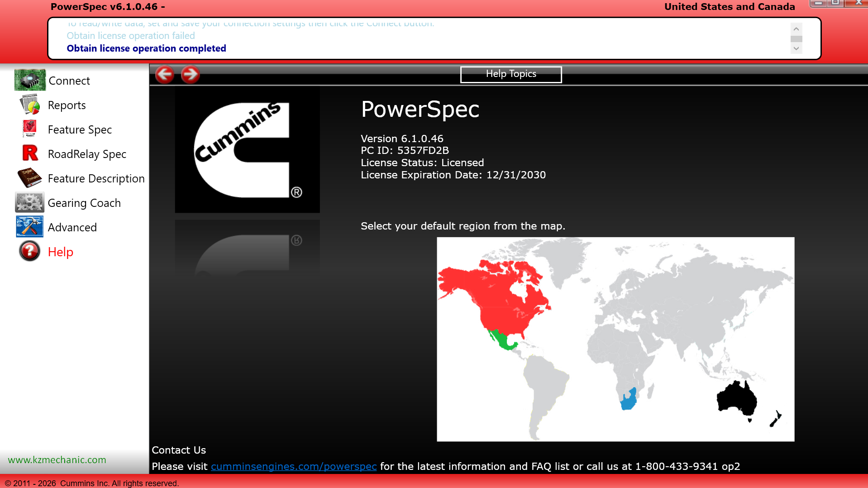Click the message log scroll up arrow
868x488 pixels.
coord(796,29)
